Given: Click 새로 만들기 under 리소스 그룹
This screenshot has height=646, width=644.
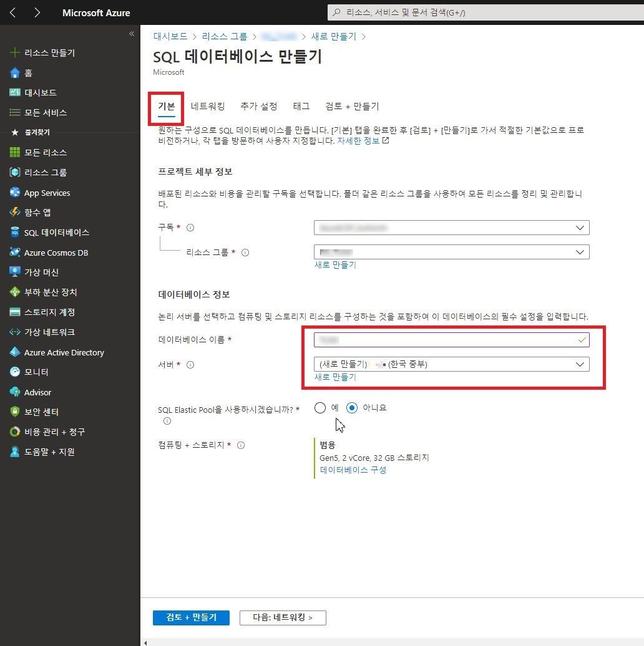Looking at the screenshot, I should tap(335, 265).
